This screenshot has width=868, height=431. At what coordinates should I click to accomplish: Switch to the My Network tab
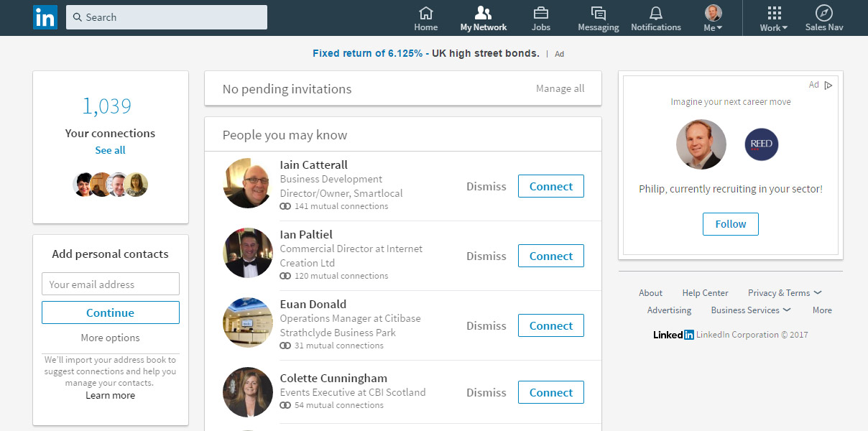pos(483,17)
